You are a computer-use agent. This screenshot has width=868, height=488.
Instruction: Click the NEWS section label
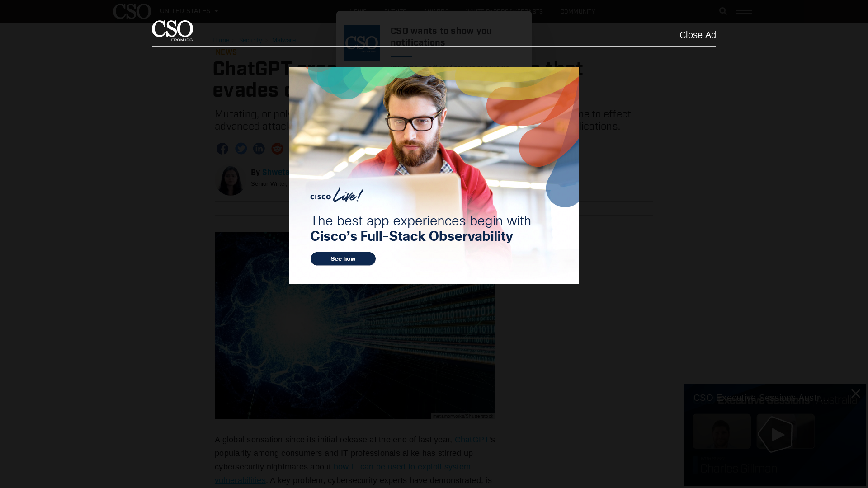[x=226, y=52]
